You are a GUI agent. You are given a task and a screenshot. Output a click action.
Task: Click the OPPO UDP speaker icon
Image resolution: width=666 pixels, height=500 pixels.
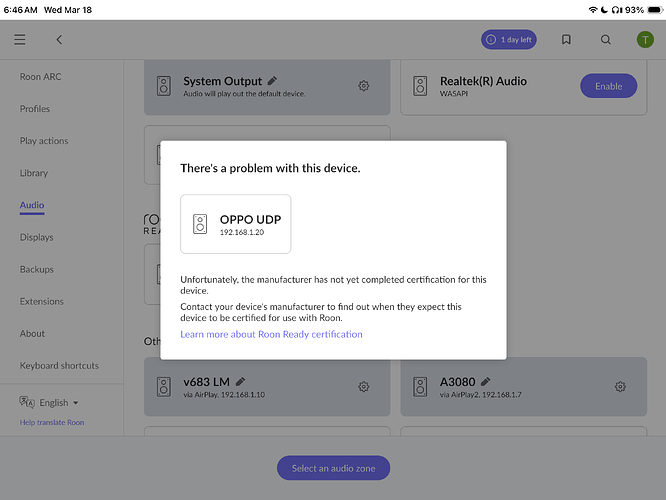200,224
